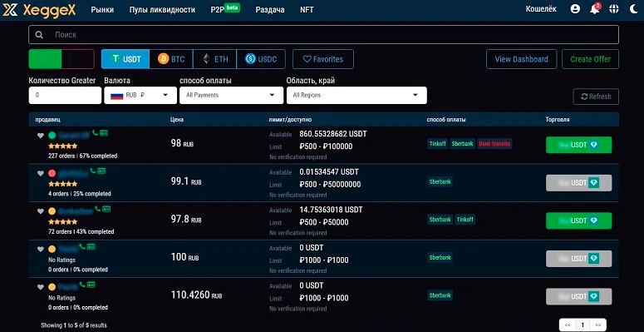
Task: Switch theme with the moon icon
Action: click(633, 9)
